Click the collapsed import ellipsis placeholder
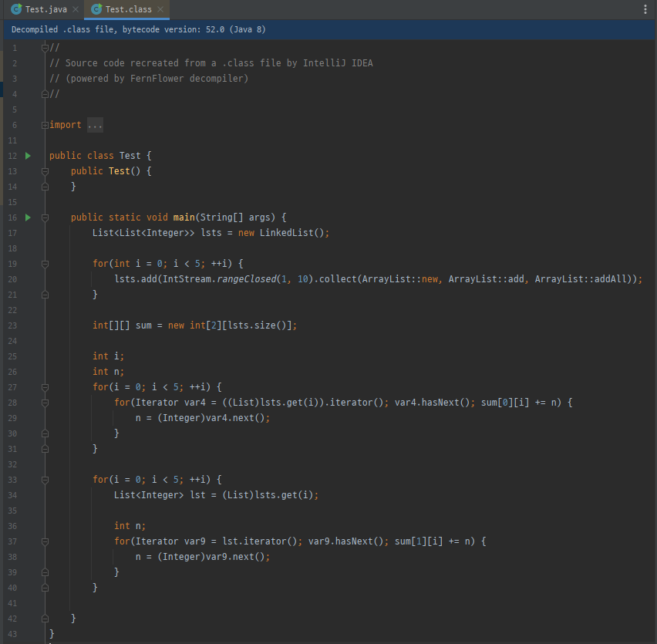This screenshot has width=657, height=644. pos(95,125)
